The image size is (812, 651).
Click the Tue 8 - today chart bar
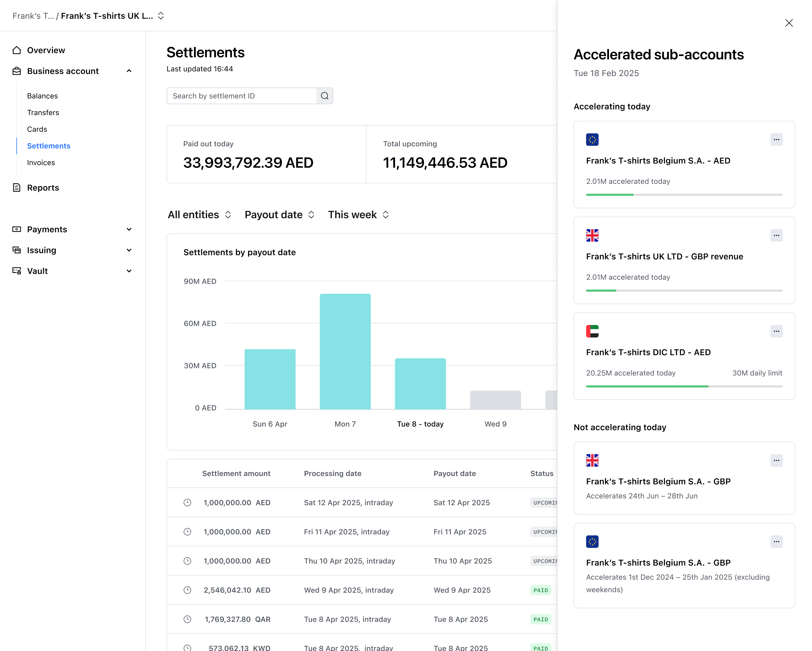click(x=420, y=384)
